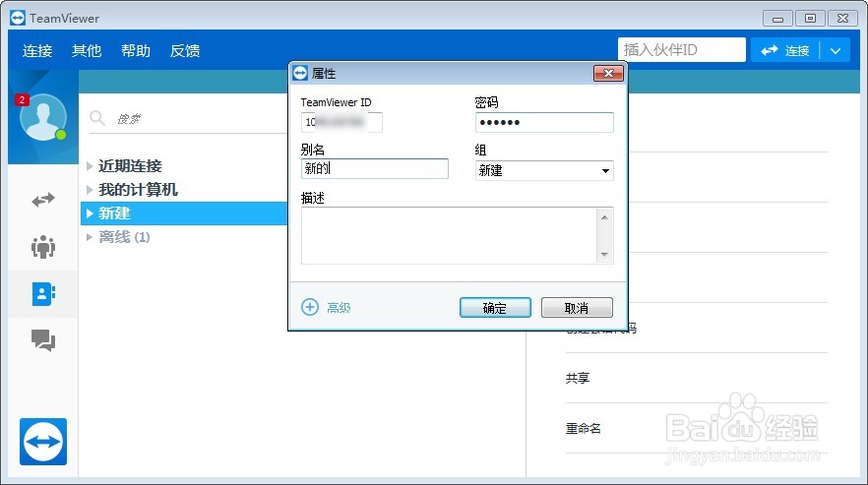
Task: Select the 重命名 option
Action: (x=583, y=428)
